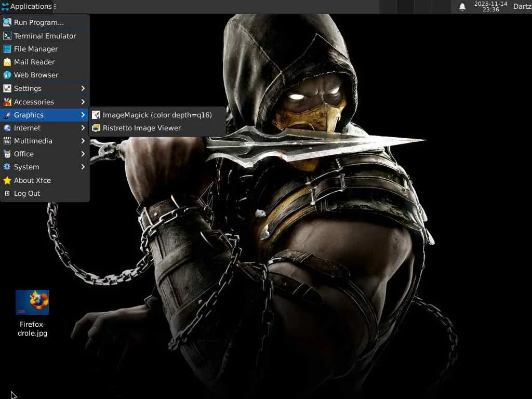The height and width of the screenshot is (399, 532).
Task: Click the Log Out icon
Action: tap(7, 193)
